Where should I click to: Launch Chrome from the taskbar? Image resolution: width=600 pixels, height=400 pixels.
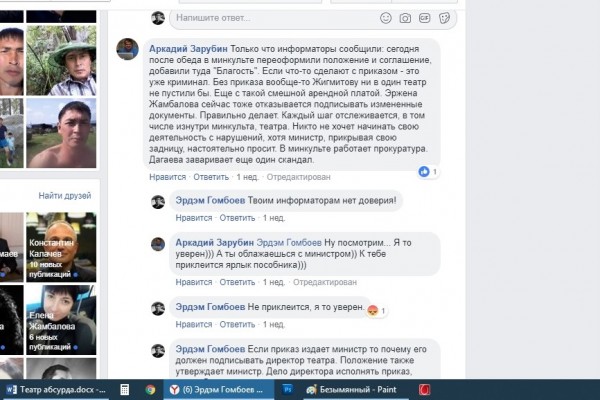point(150,390)
